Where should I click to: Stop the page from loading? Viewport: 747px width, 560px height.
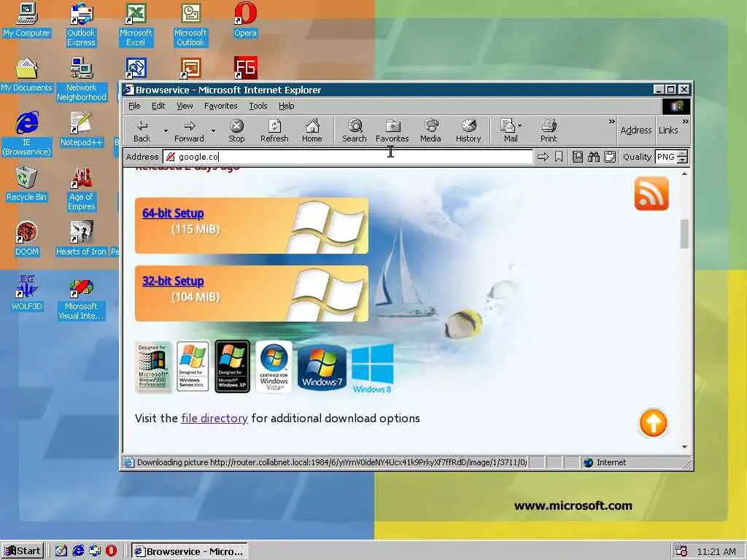point(236,131)
